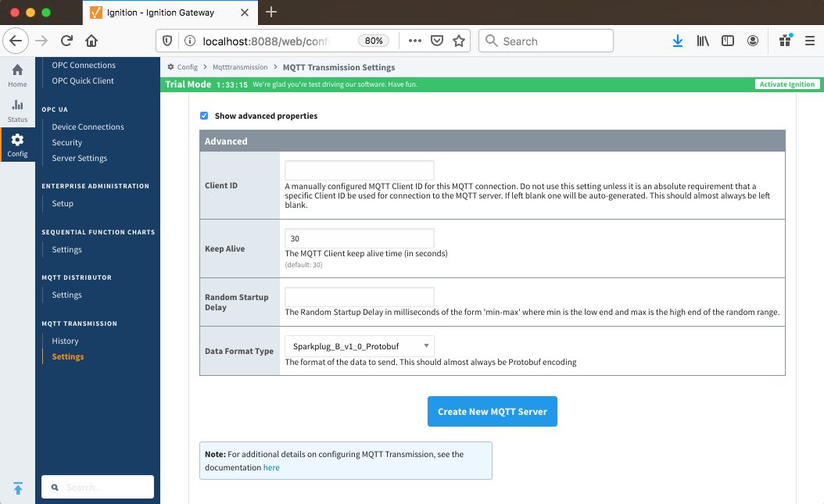
Task: Click Config breadcrumb link
Action: 187,67
